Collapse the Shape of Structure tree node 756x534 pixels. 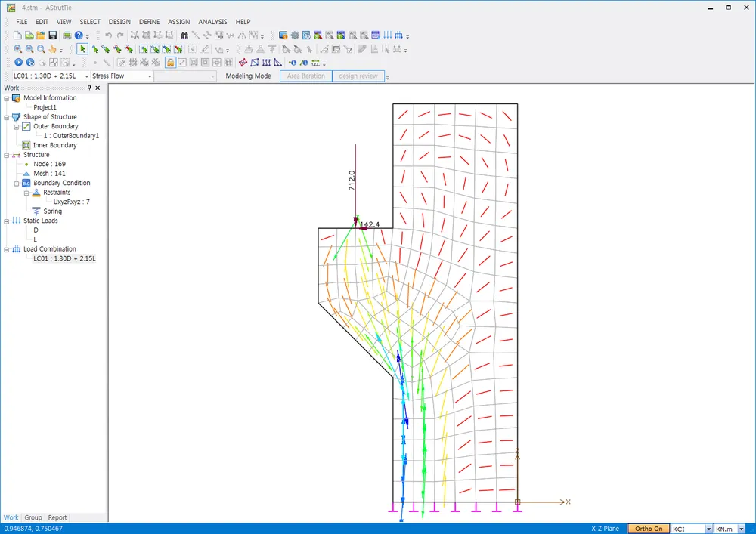7,117
